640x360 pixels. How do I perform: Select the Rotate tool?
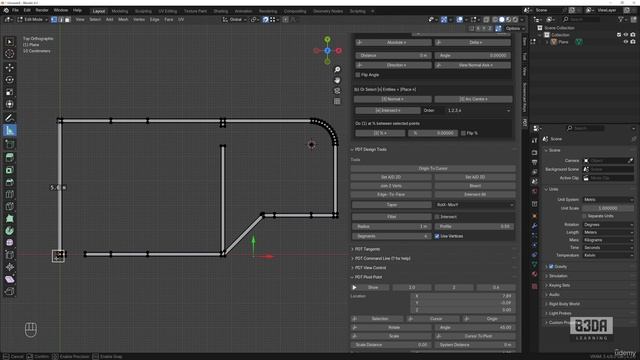9,80
